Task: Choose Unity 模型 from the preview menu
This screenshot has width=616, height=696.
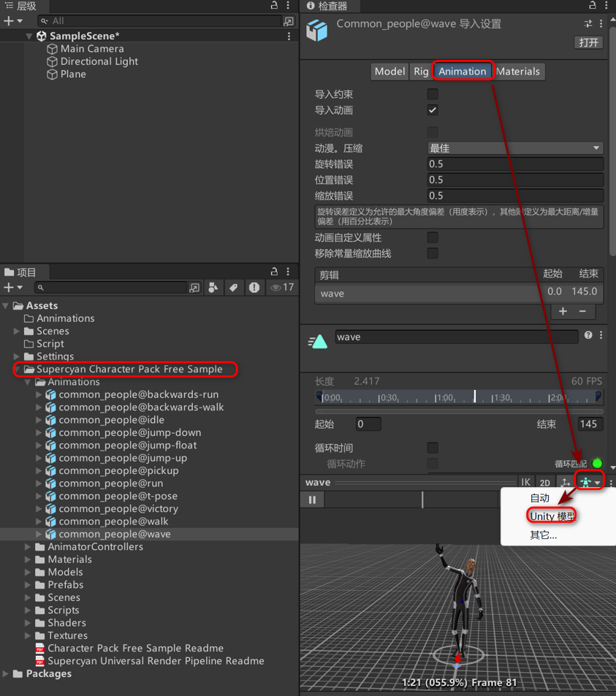Action: coord(552,516)
